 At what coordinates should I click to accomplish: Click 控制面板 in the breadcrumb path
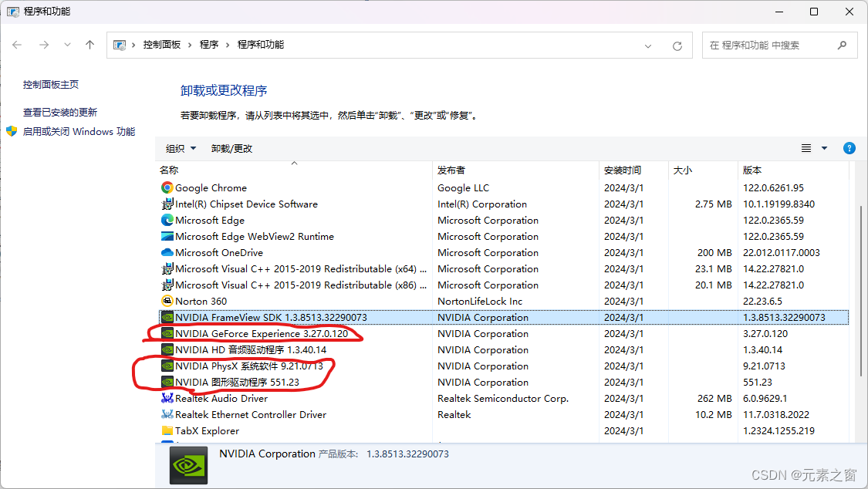click(x=162, y=45)
